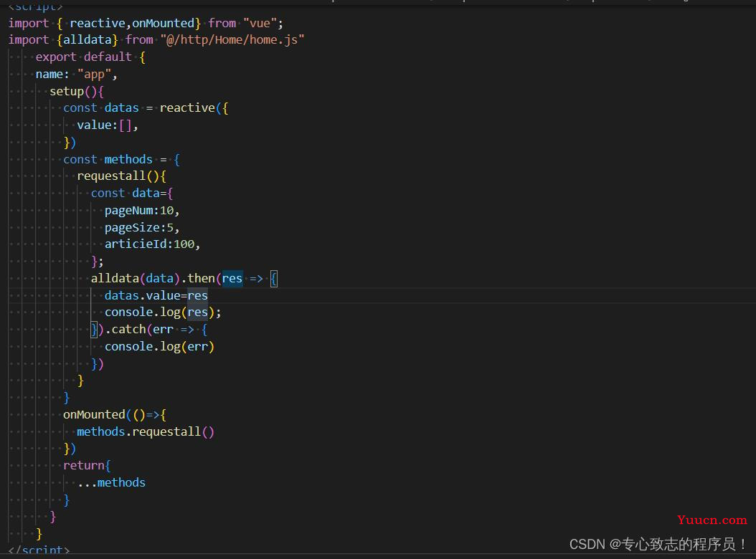Click the ...methods spread line

coord(111,483)
